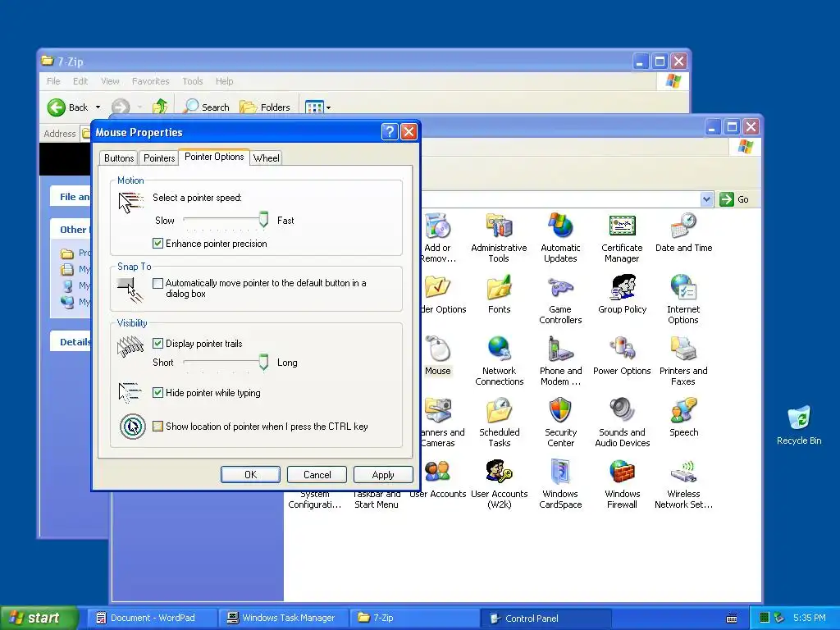This screenshot has height=630, width=840.
Task: Click the Start button
Action: click(x=39, y=618)
